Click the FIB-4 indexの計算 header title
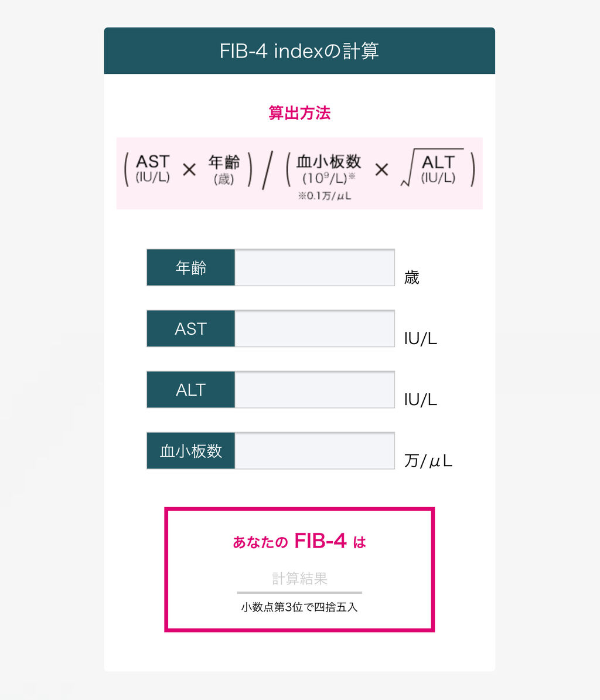The image size is (600, 700). 299,51
